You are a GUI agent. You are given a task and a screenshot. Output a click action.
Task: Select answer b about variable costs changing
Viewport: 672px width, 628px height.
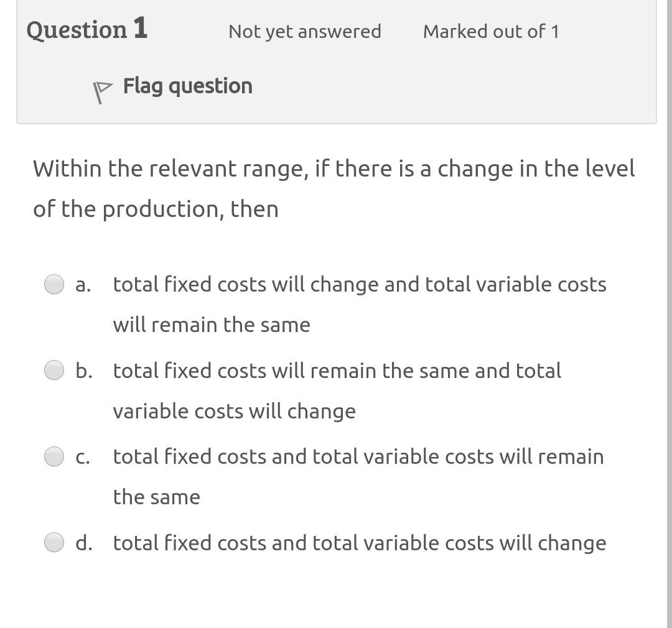(54, 370)
